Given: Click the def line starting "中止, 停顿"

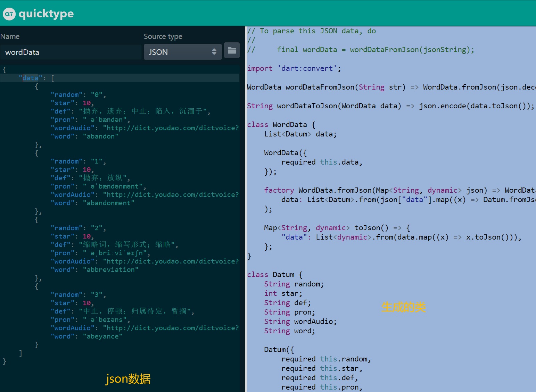Looking at the screenshot, I should click(x=123, y=311).
